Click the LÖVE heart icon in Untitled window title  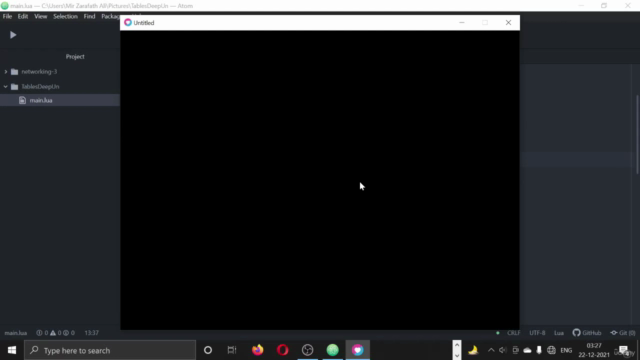(128, 22)
